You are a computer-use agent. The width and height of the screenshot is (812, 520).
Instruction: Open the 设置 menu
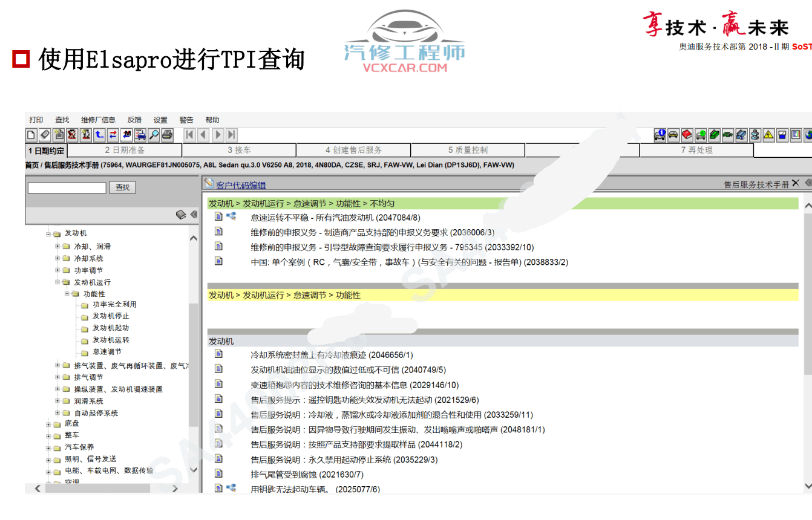point(160,120)
